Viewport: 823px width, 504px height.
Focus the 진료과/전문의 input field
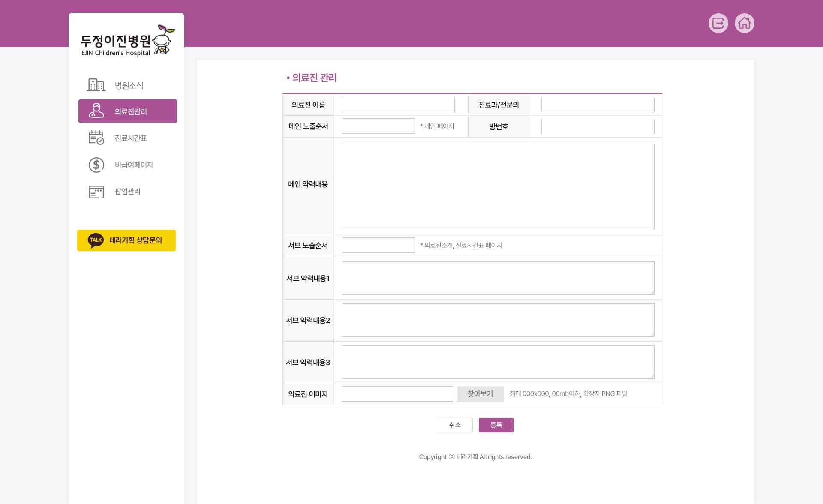click(597, 105)
